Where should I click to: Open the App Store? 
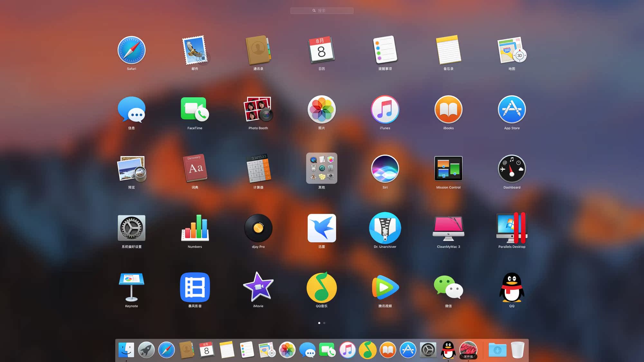(511, 110)
